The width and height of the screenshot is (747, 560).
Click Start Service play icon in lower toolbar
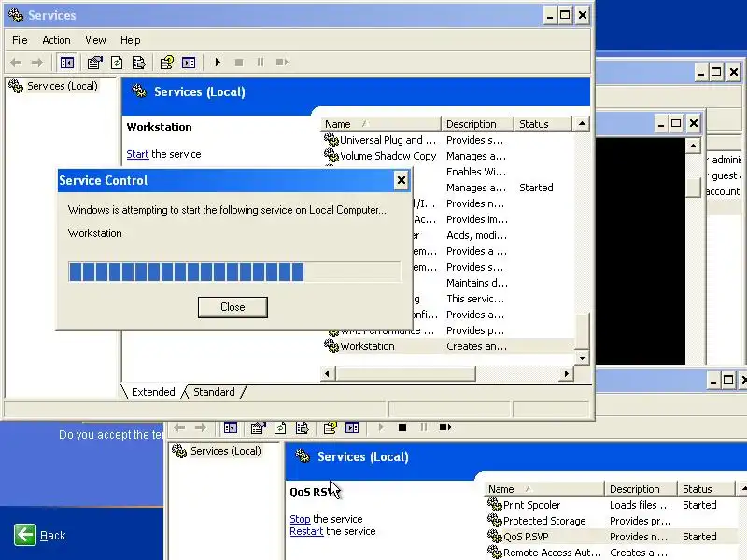coord(381,427)
